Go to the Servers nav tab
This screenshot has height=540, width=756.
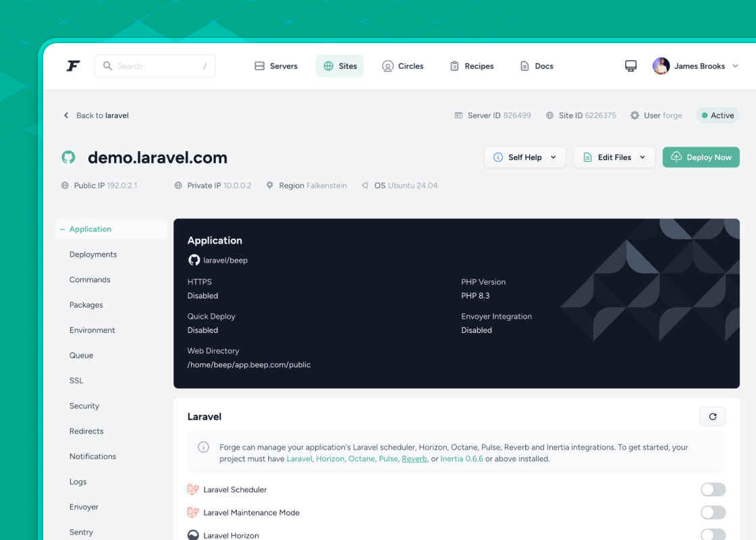pos(276,66)
